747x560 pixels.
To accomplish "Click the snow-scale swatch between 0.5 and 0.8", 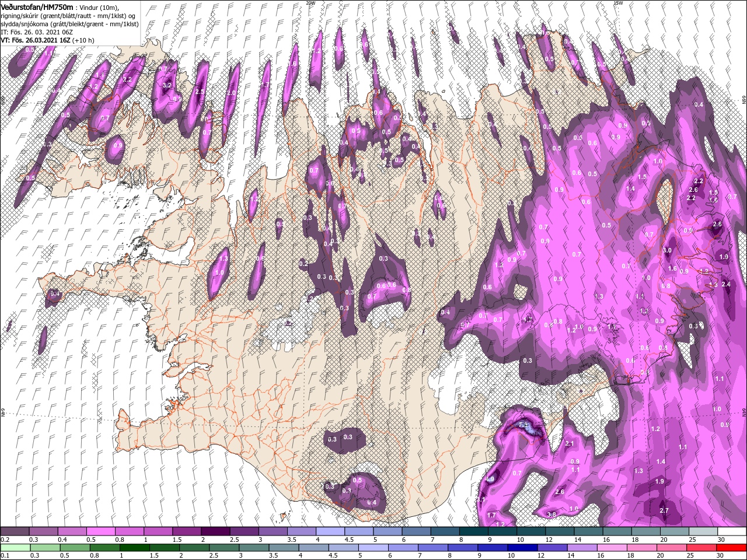I will pos(100,531).
